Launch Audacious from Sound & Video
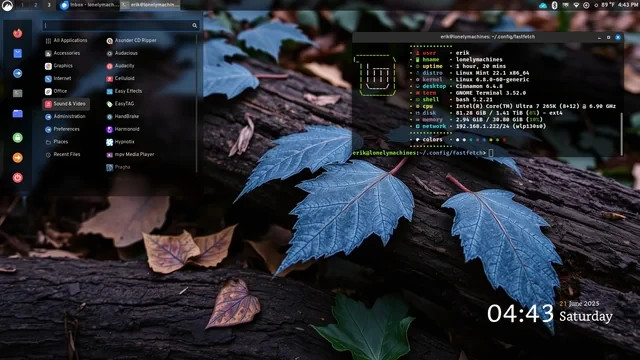Viewport: 640px width, 360px height. pos(122,53)
